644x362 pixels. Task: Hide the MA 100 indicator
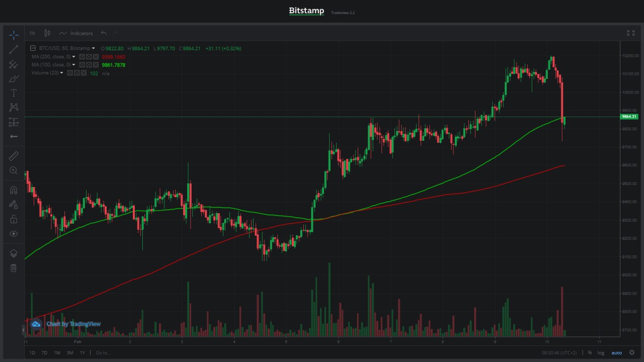[83, 65]
